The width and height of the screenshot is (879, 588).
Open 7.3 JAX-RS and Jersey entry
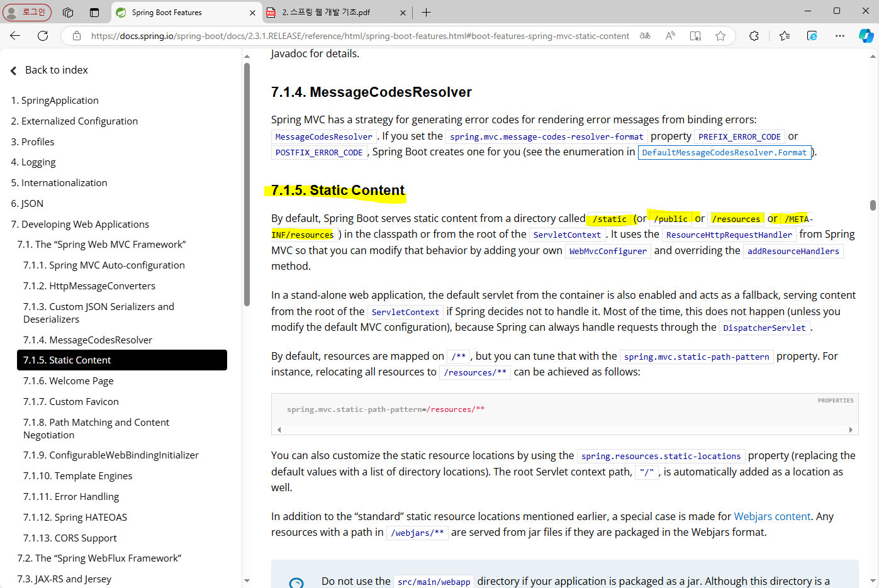tap(64, 579)
